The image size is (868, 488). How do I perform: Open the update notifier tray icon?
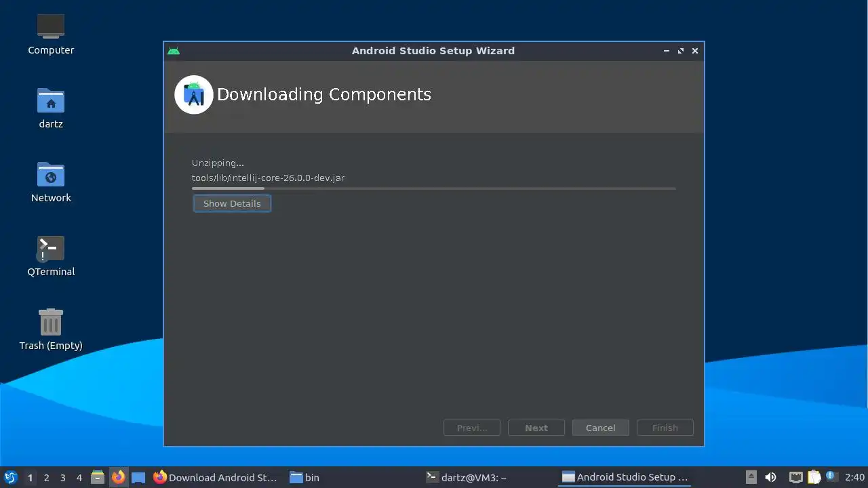click(831, 476)
